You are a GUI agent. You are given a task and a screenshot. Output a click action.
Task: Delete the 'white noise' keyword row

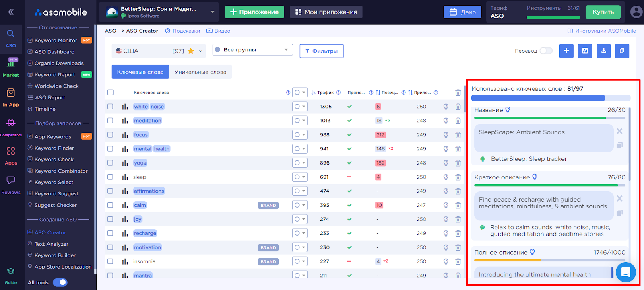point(458,107)
